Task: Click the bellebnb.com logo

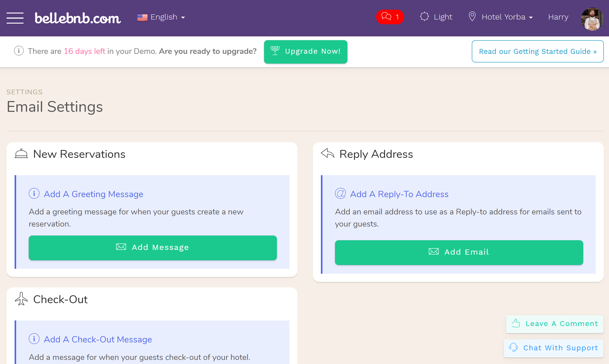Action: [x=78, y=18]
